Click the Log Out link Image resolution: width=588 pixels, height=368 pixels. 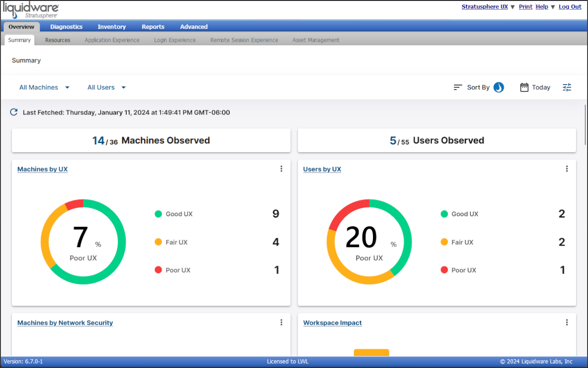(570, 6)
